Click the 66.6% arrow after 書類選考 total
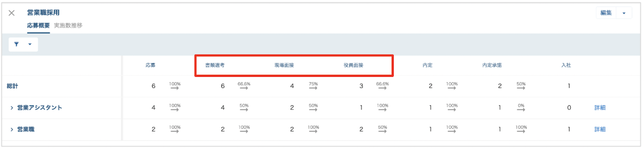This screenshot has height=150, width=644. 244,86
